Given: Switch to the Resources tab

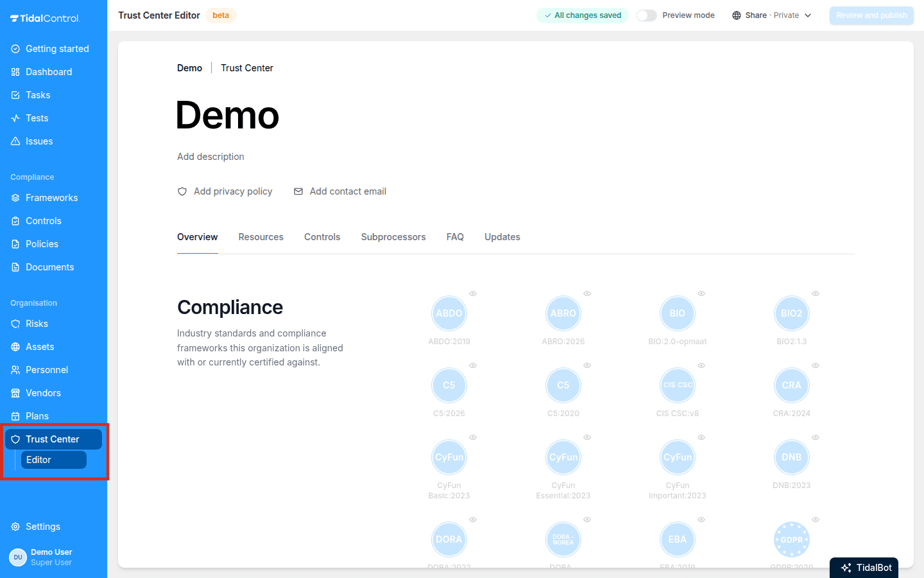Looking at the screenshot, I should (x=261, y=237).
